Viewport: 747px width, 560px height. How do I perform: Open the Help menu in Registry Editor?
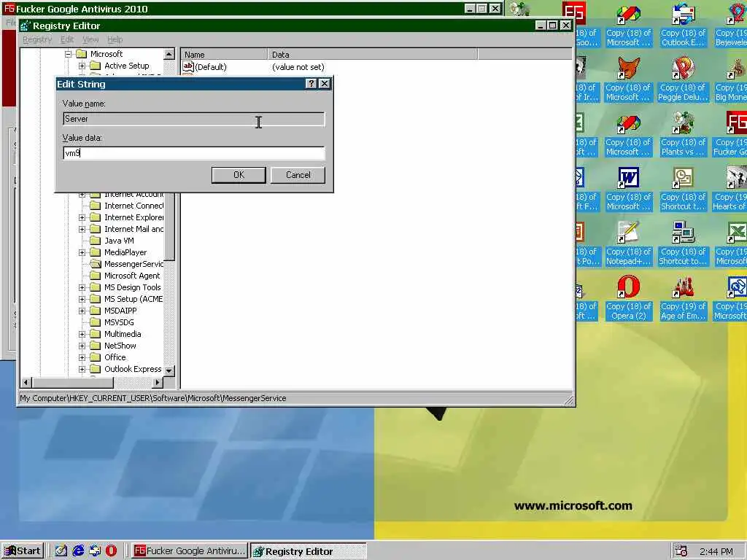[x=115, y=39]
